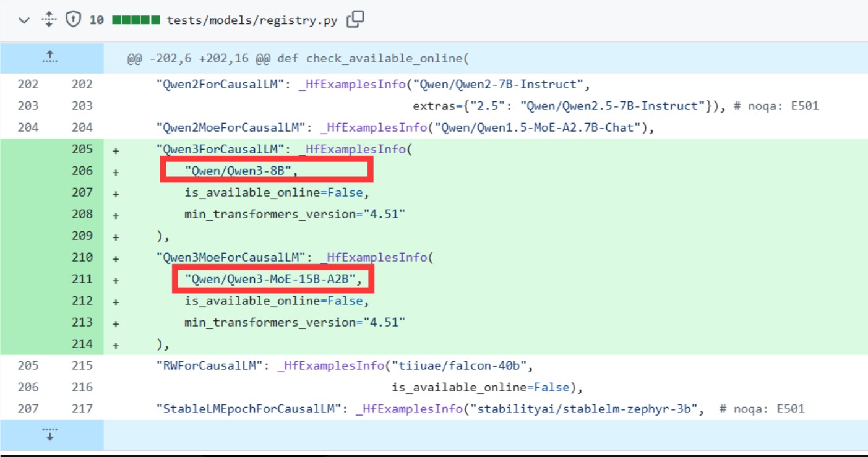Select new line number 211
Image resolution: width=868 pixels, height=457 pixels.
tap(82, 279)
